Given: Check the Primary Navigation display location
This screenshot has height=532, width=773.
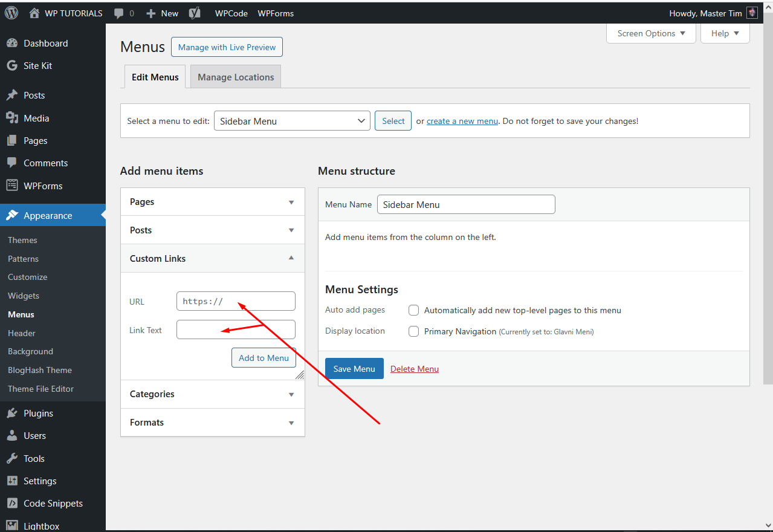Looking at the screenshot, I should 414,332.
